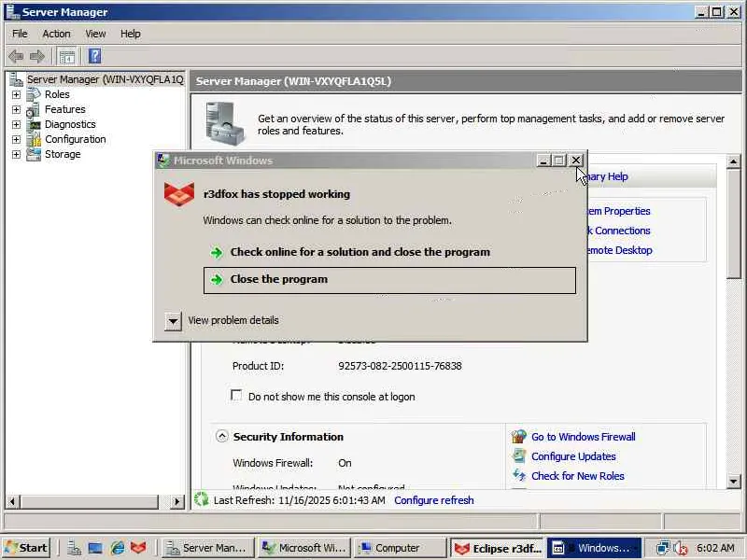Screen dimensions: 747x560
Task: Click the Show/Hide Console Tree toolbar icon
Action: point(67,57)
